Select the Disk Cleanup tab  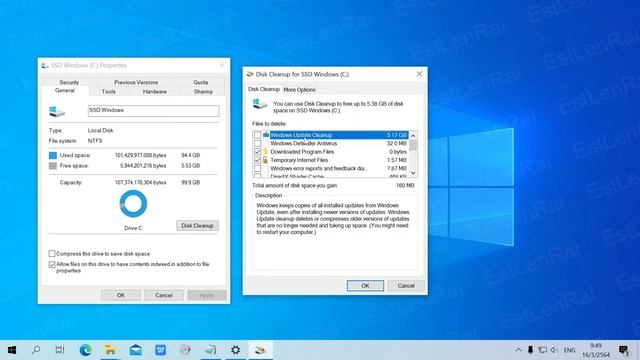[264, 89]
